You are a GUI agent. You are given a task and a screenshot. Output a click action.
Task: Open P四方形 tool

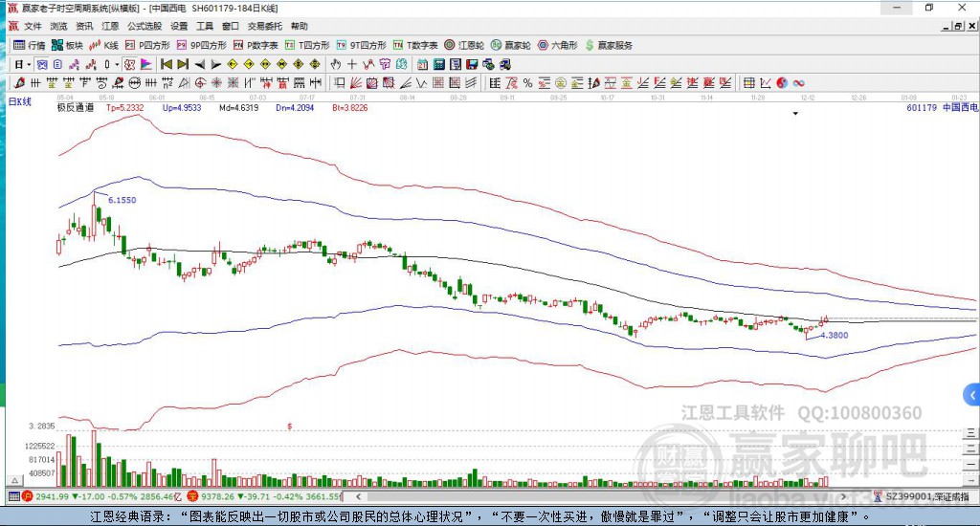[147, 45]
